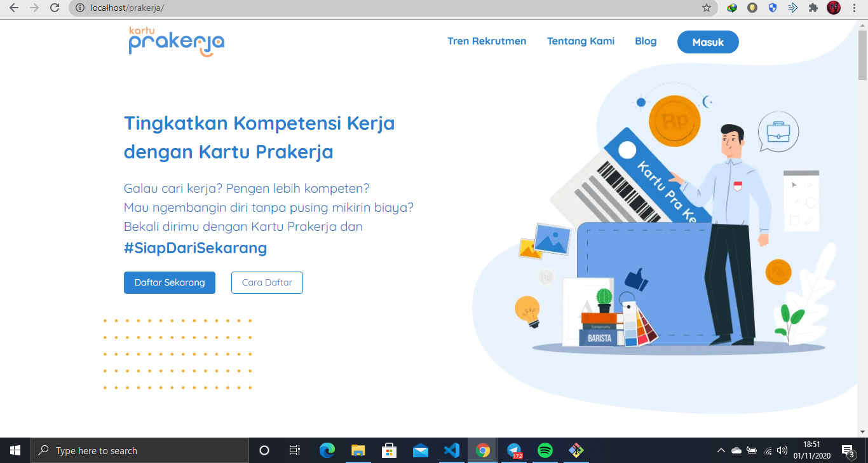
Task: Open Blog nav item
Action: pos(646,41)
